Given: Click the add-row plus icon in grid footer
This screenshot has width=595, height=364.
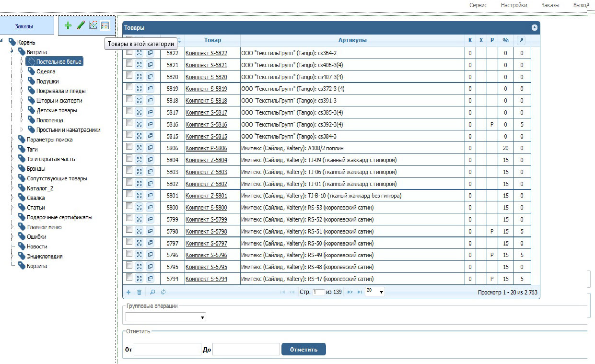Looking at the screenshot, I should (128, 292).
